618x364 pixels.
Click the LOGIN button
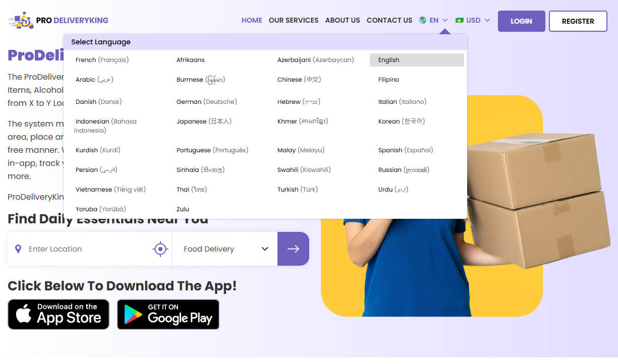coord(521,21)
